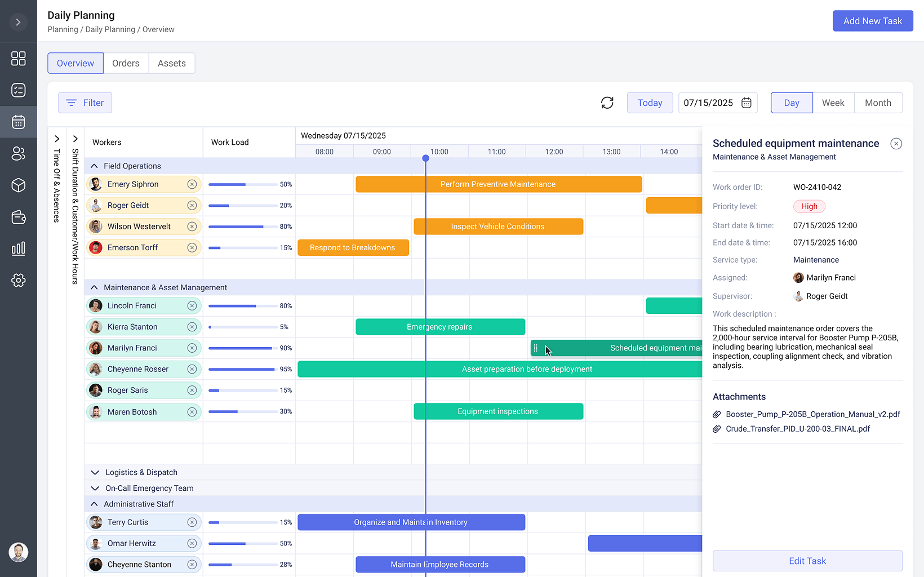Collapse the Field Operations group
The height and width of the screenshot is (577, 924).
(x=94, y=166)
